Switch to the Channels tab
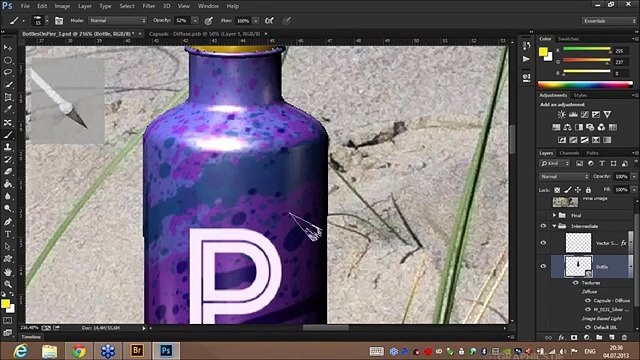Viewport: 640px width, 360px height. [x=569, y=153]
